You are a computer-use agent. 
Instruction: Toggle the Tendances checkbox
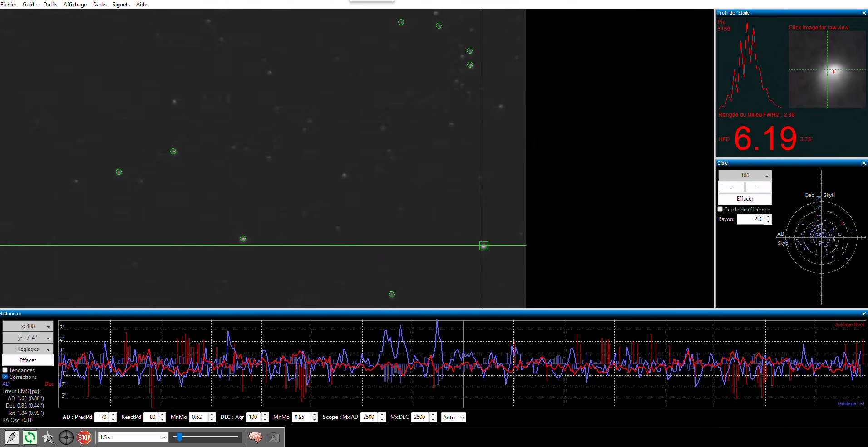(x=5, y=370)
